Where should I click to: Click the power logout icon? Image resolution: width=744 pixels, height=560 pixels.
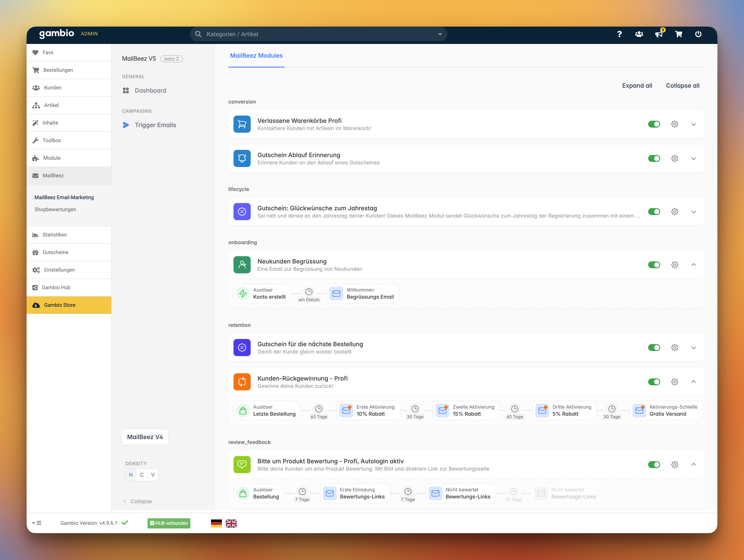pos(698,34)
